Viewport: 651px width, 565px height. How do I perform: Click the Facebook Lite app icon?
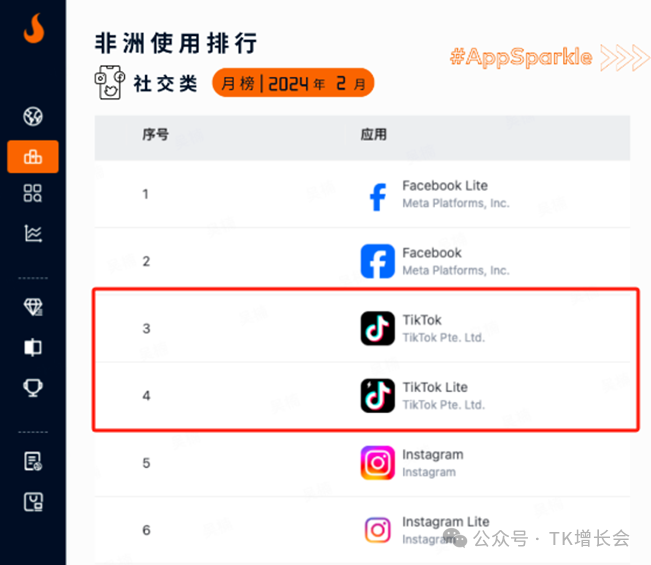[377, 197]
